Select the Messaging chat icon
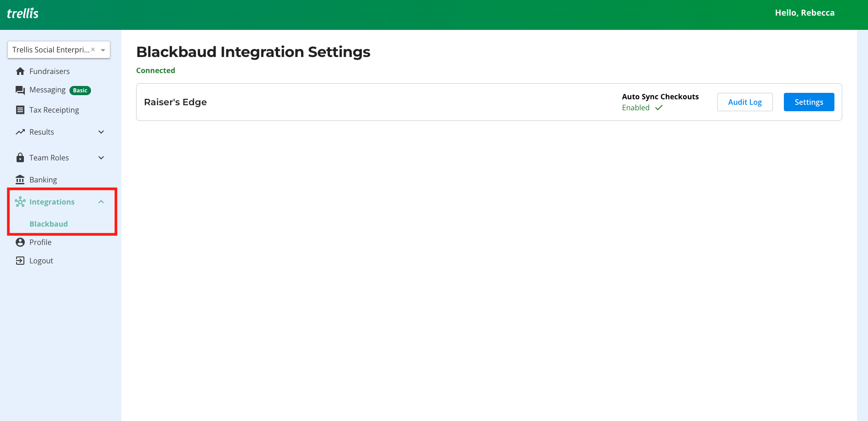The image size is (868, 421). 20,90
